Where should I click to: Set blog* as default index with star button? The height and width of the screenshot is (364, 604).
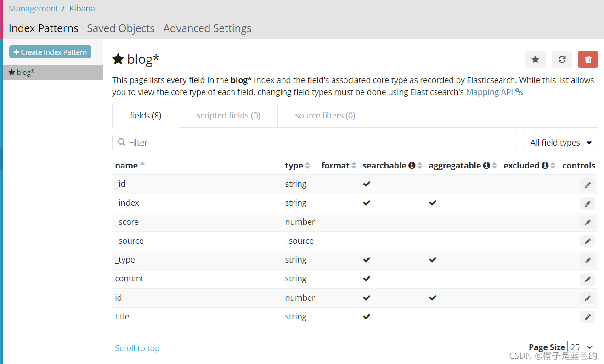pos(535,59)
